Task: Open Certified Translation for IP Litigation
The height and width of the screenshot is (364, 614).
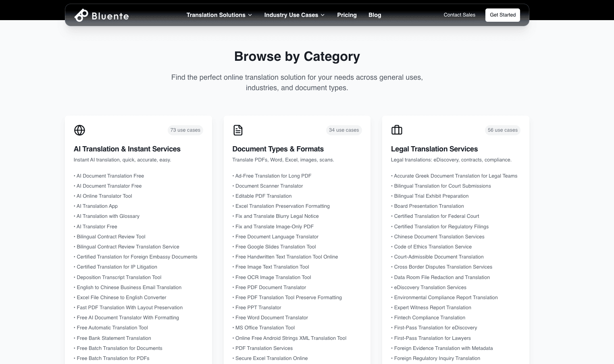Action: tap(117, 267)
